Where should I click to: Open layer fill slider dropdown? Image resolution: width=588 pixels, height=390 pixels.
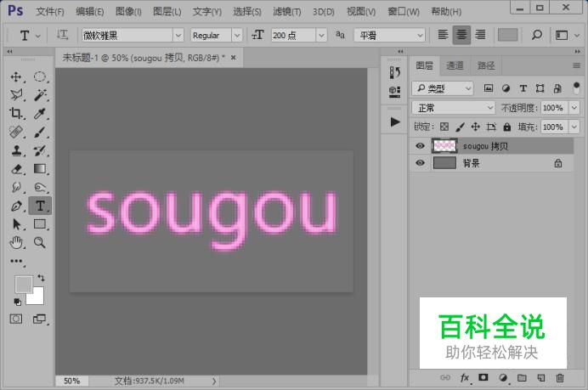[x=574, y=127]
